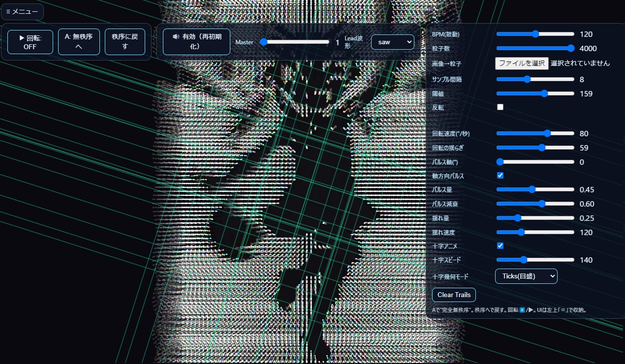Click the 閾値 value 159
The image size is (625, 364).
586,94
